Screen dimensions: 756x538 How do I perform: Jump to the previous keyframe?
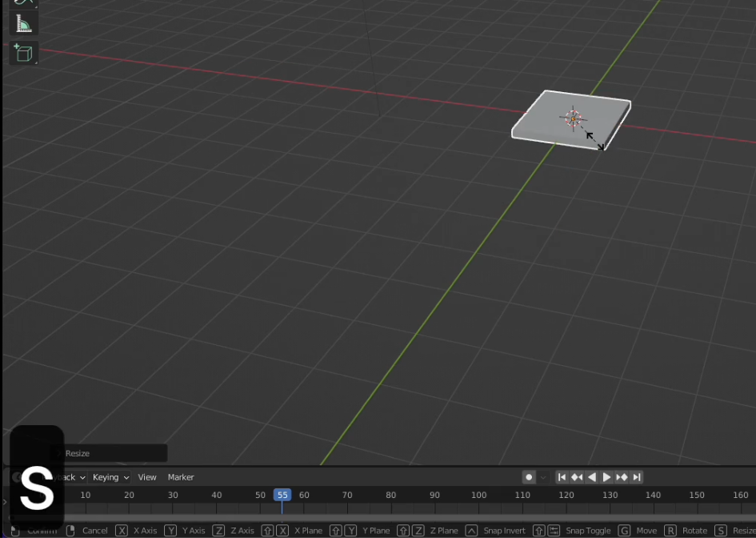[577, 477]
